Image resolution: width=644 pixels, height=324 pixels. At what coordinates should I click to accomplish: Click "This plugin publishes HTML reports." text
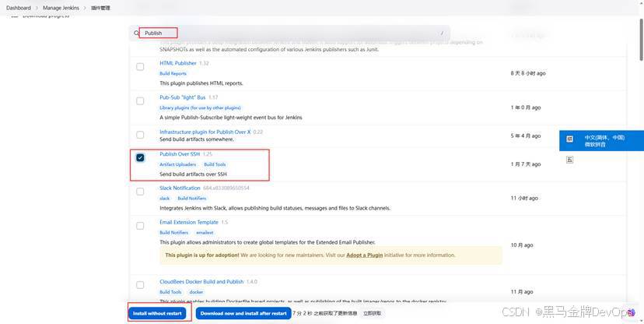click(x=201, y=83)
